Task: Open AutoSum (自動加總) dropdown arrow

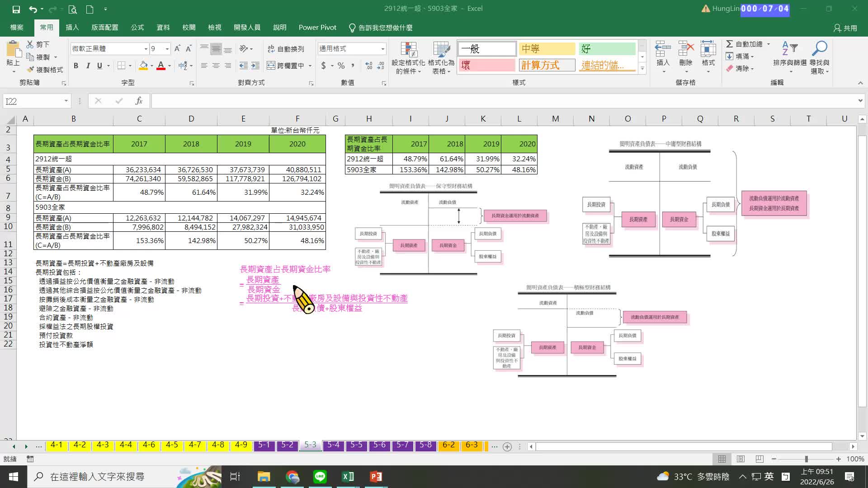Action: [768, 44]
